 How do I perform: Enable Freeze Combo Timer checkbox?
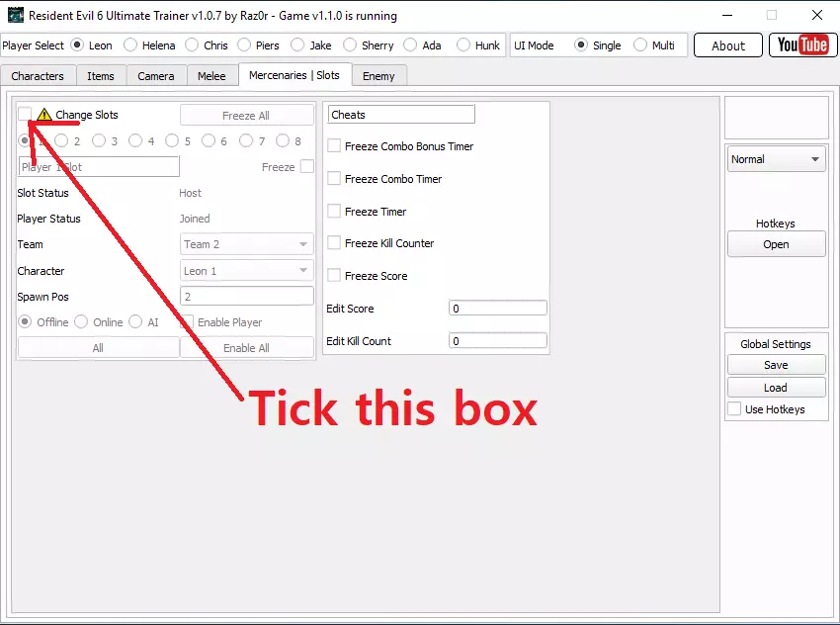334,178
